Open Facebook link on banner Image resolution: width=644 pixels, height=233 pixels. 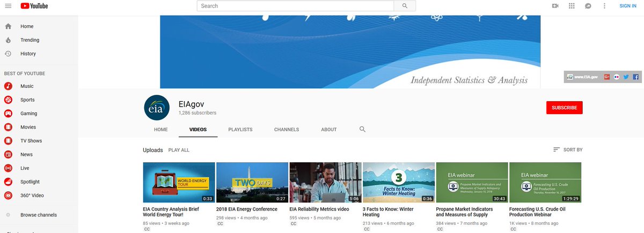coord(635,77)
